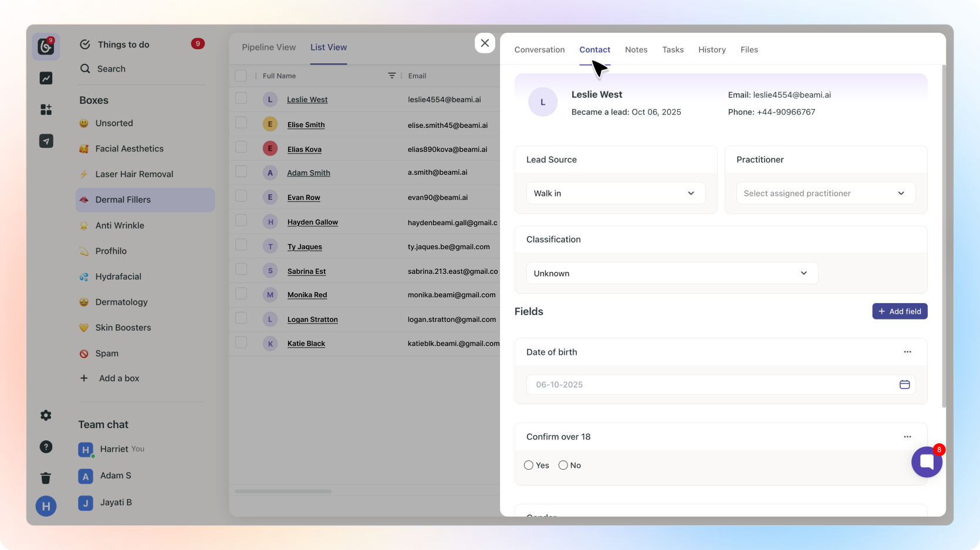980x550 pixels.
Task: Check the box for Elias Kova row
Action: 241,147
